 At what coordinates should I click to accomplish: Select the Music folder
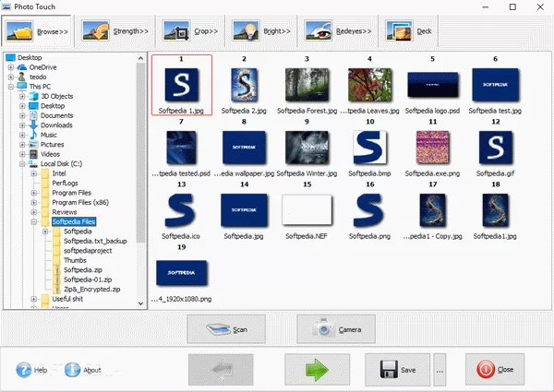tap(48, 135)
